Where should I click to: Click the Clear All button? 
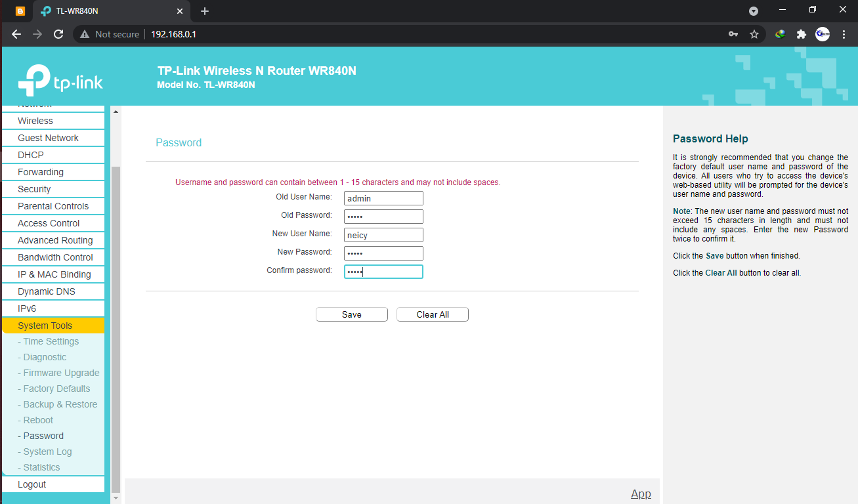[x=433, y=314]
